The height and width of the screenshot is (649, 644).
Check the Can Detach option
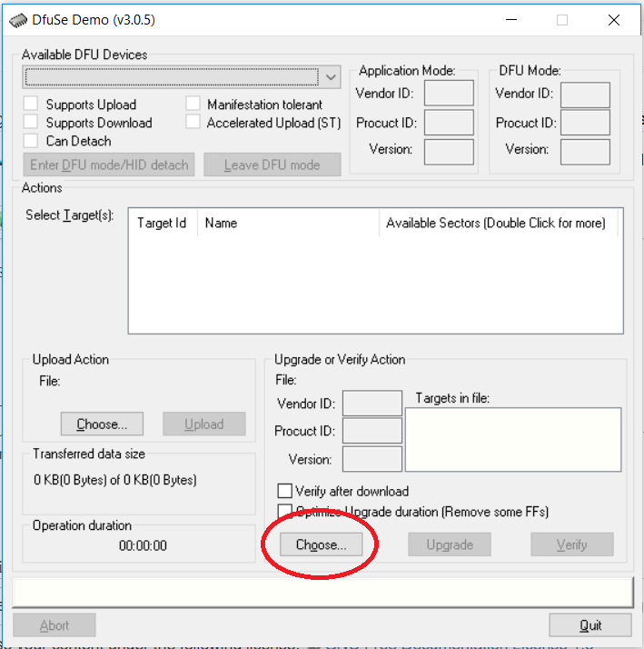(31, 141)
